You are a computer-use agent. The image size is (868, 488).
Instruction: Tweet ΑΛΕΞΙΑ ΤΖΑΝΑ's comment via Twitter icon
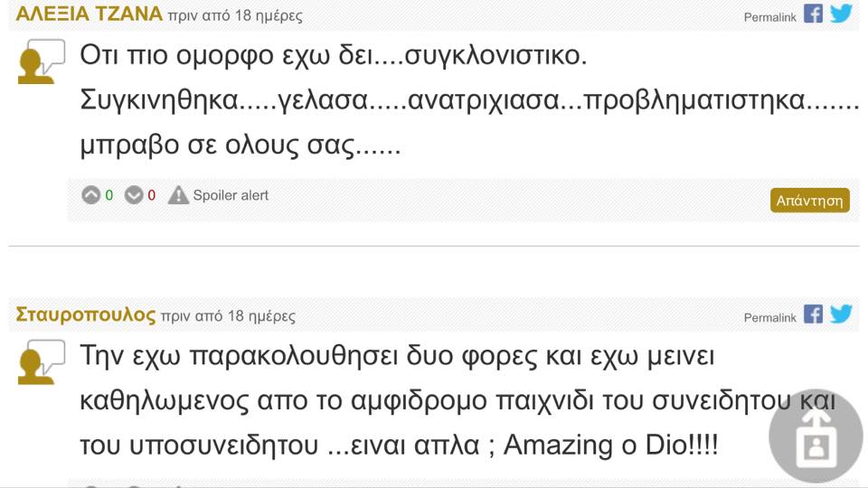[842, 14]
